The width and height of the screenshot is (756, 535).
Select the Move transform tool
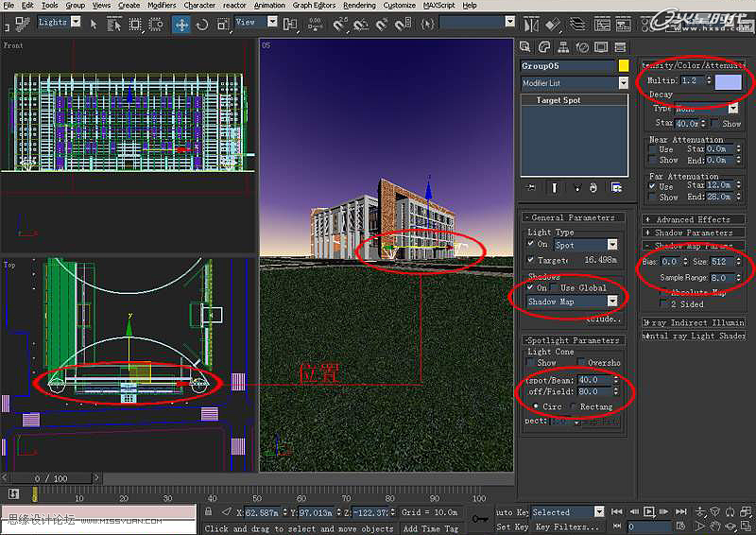point(181,23)
